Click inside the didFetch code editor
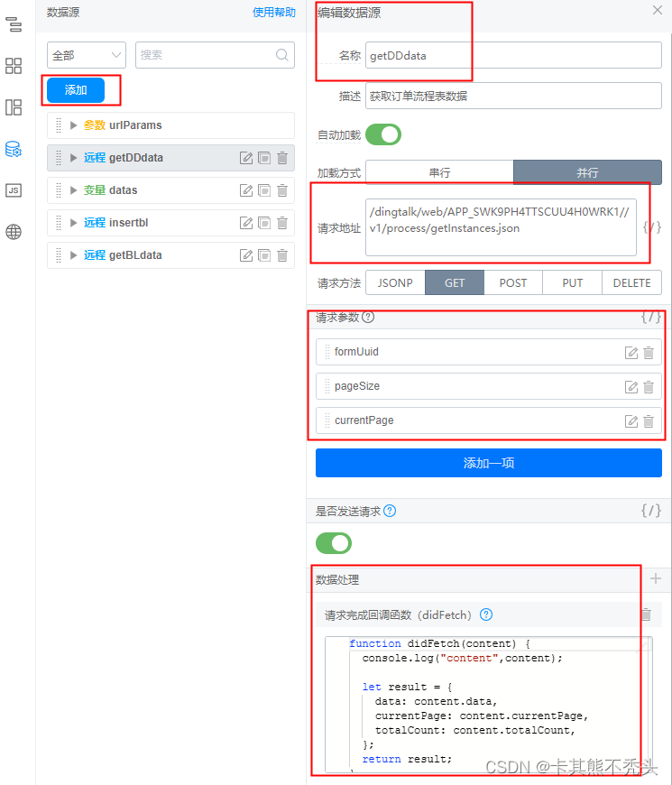The width and height of the screenshot is (672, 785). tap(488, 705)
